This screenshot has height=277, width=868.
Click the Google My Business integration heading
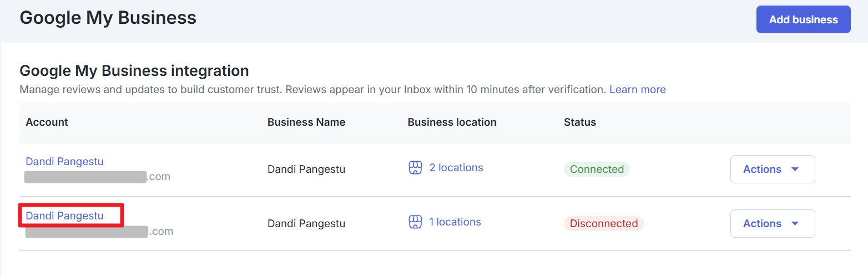pyautogui.click(x=134, y=71)
